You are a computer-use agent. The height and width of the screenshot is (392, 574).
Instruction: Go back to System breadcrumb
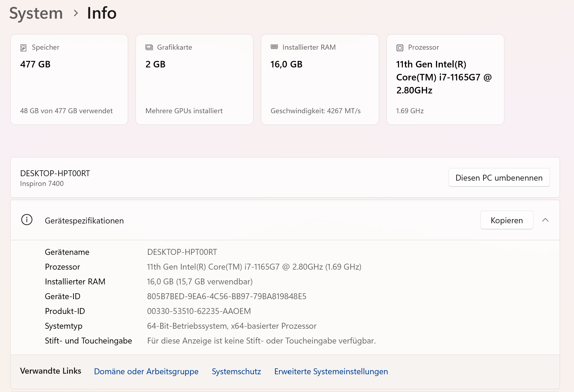pos(36,13)
